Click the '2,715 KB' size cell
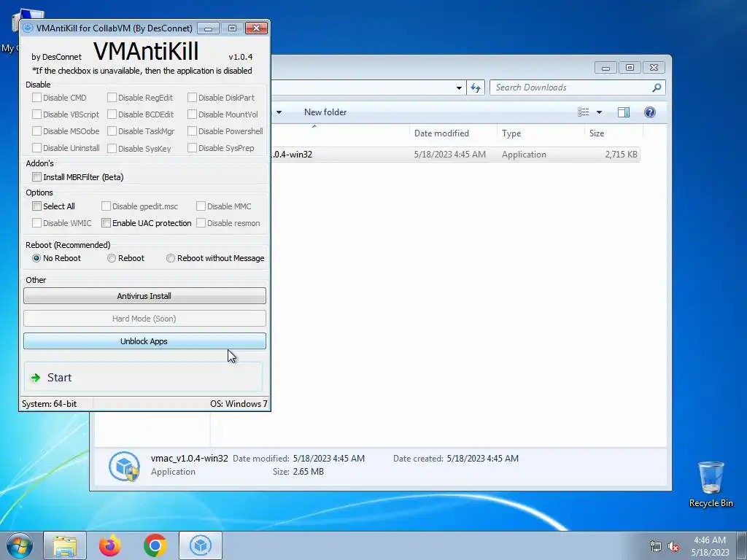The height and width of the screenshot is (560, 747). click(x=622, y=155)
